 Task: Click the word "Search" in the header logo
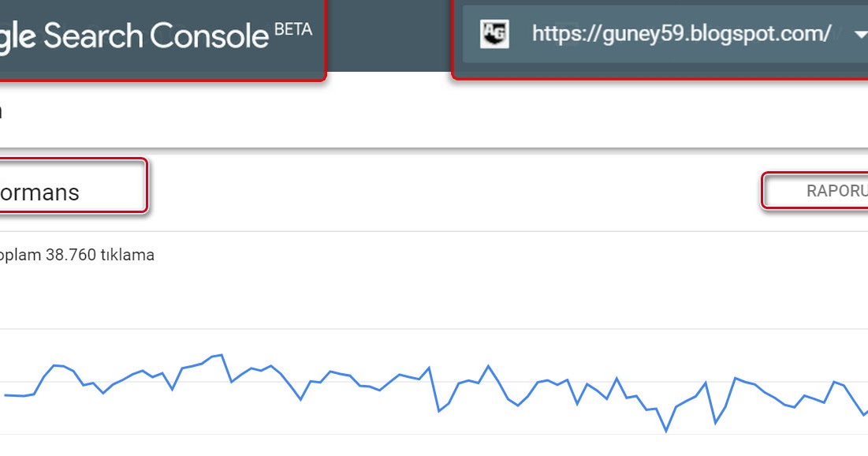[x=93, y=36]
